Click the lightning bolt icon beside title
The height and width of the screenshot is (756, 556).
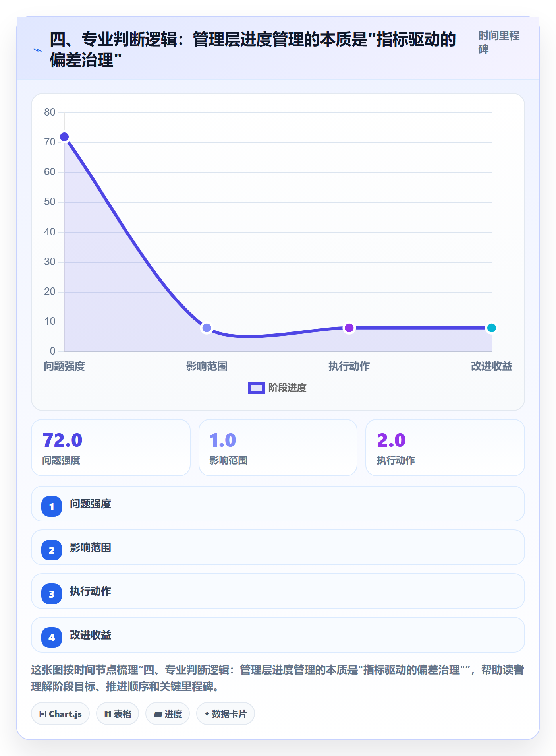click(x=38, y=50)
